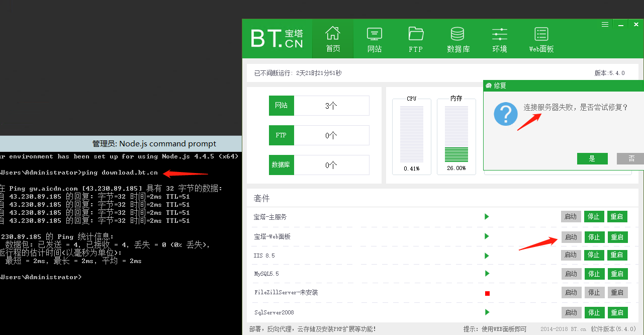Click the MySQL5.5 row name
Viewport: 644px width, 335px height.
click(x=266, y=274)
